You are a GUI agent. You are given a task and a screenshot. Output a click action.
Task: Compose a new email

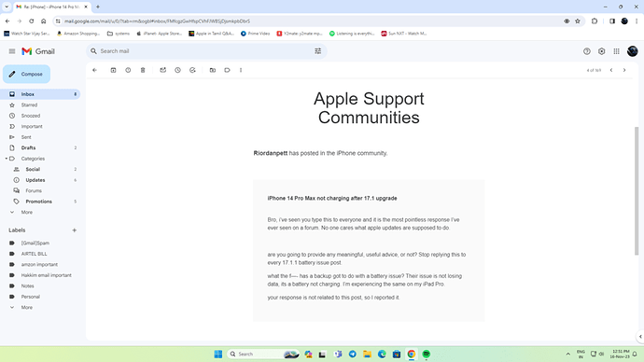tap(27, 74)
